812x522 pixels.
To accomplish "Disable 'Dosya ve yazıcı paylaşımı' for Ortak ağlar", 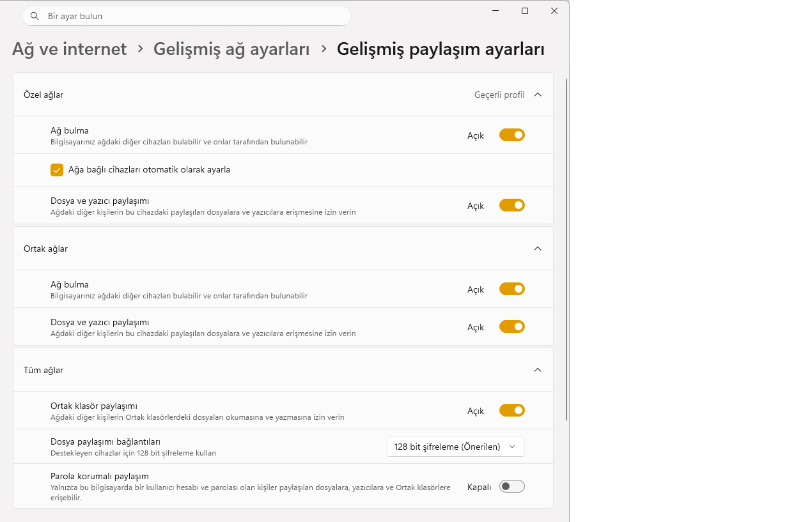I will (511, 326).
